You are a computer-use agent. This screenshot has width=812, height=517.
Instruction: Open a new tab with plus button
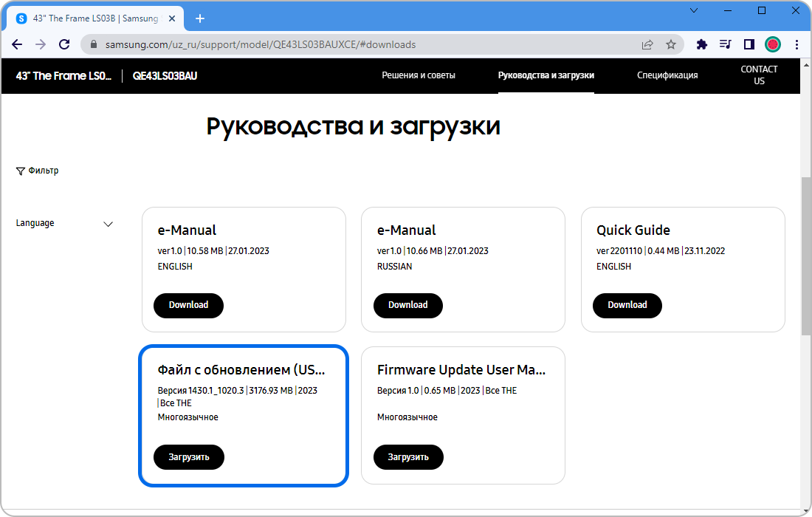pos(200,18)
